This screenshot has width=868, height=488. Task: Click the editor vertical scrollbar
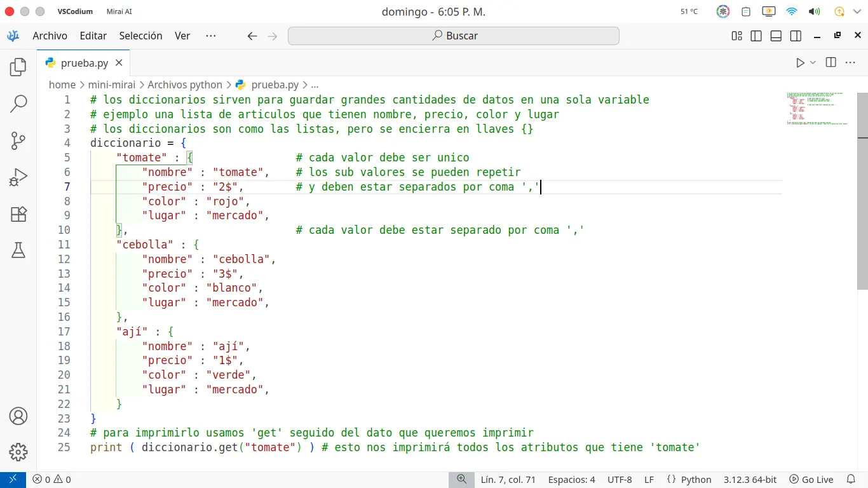pyautogui.click(x=862, y=191)
